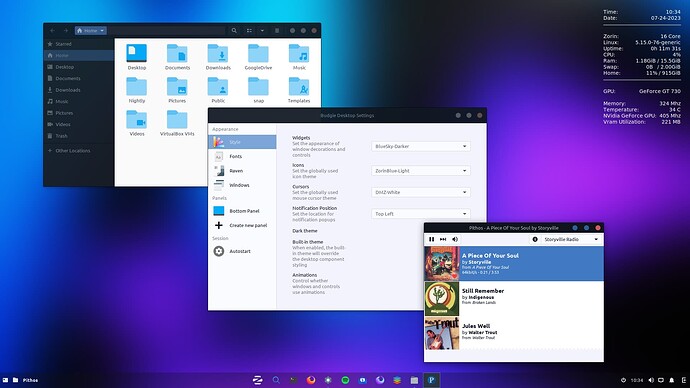Select the Templates folder
The image size is (690, 388).
[299, 90]
